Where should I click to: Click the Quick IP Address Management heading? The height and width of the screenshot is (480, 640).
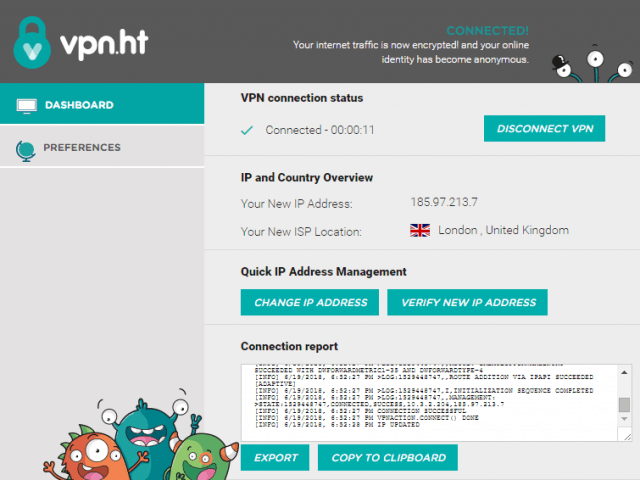(x=323, y=272)
